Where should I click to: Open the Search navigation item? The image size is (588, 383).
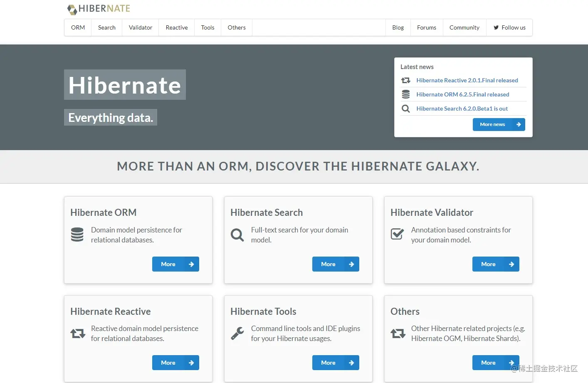[107, 27]
